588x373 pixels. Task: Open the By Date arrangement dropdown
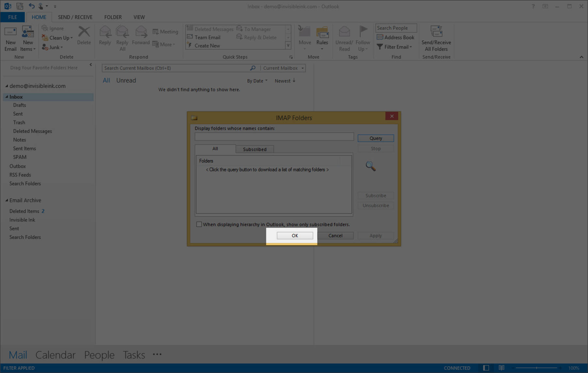pos(257,81)
